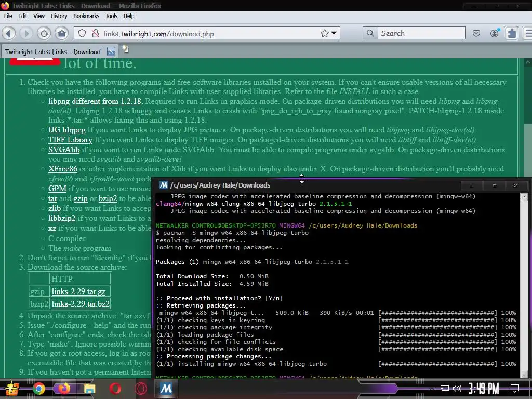Click the gzip link
The image size is (532, 399).
coord(81,199)
